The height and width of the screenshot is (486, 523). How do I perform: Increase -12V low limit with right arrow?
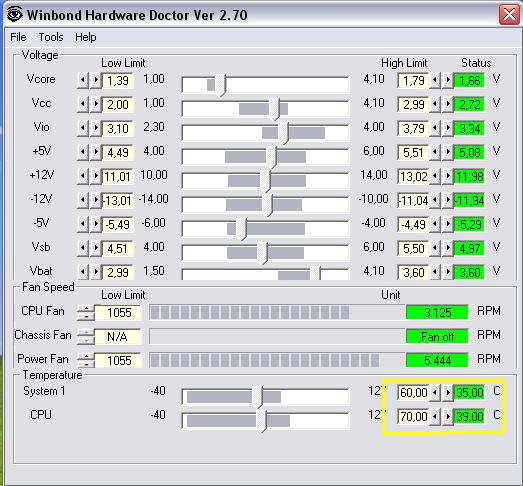click(x=96, y=200)
